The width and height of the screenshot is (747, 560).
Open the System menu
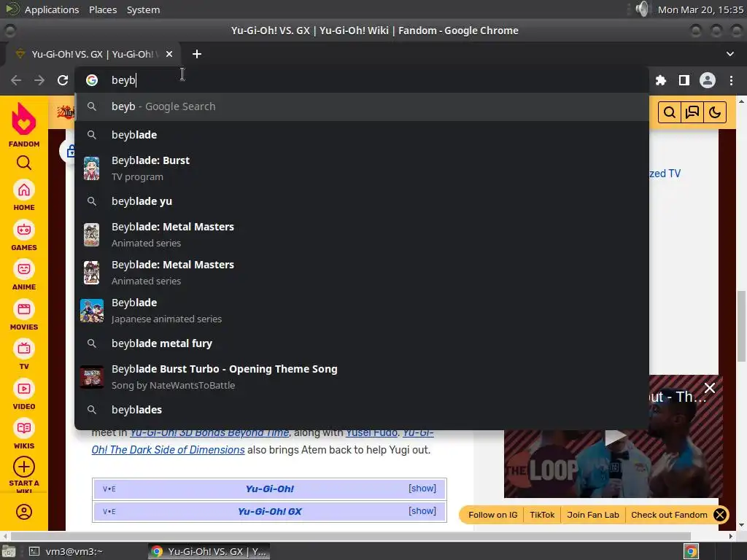pyautogui.click(x=143, y=9)
